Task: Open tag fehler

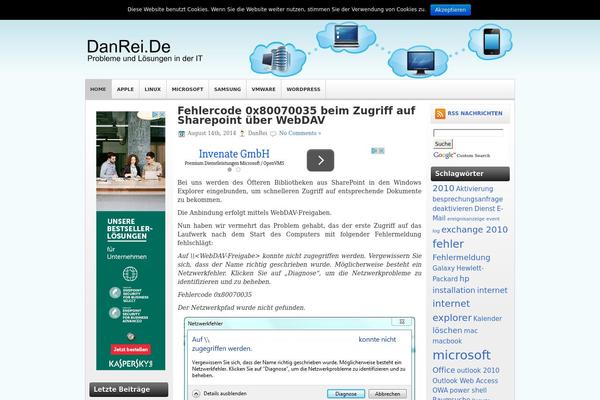Action: (448, 244)
